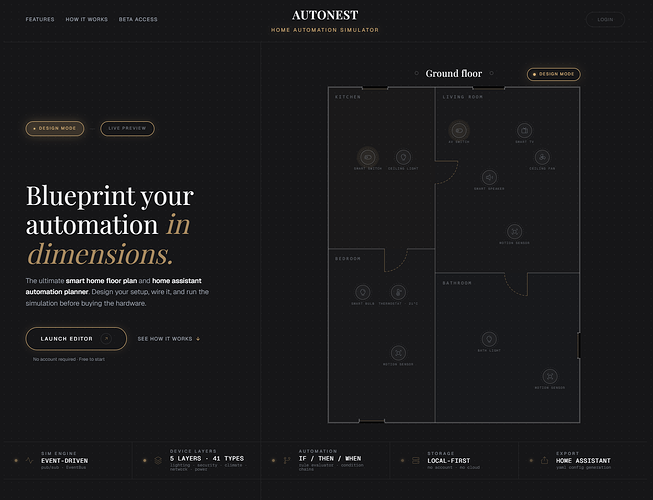Go to previous floor with left dot
The height and width of the screenshot is (500, 653).
(416, 73)
